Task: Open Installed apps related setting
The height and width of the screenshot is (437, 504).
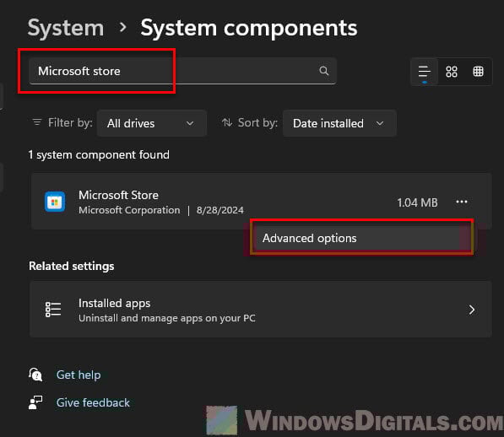Action: tap(260, 310)
